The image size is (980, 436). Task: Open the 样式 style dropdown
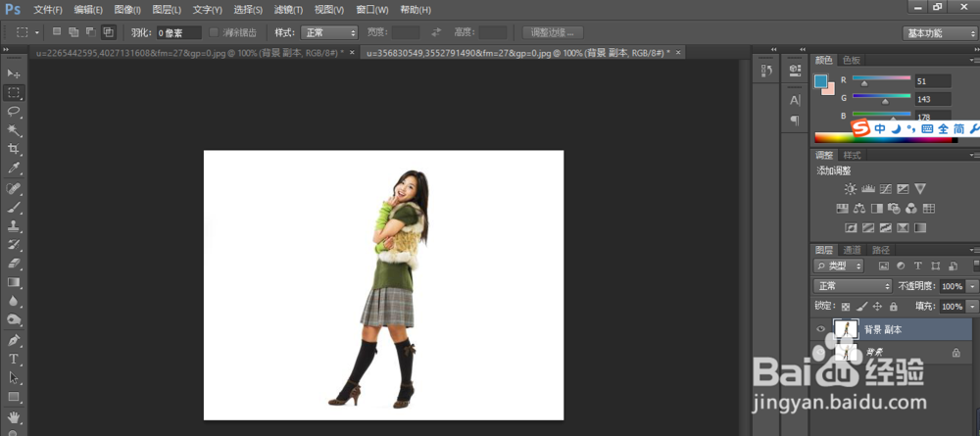point(328,32)
